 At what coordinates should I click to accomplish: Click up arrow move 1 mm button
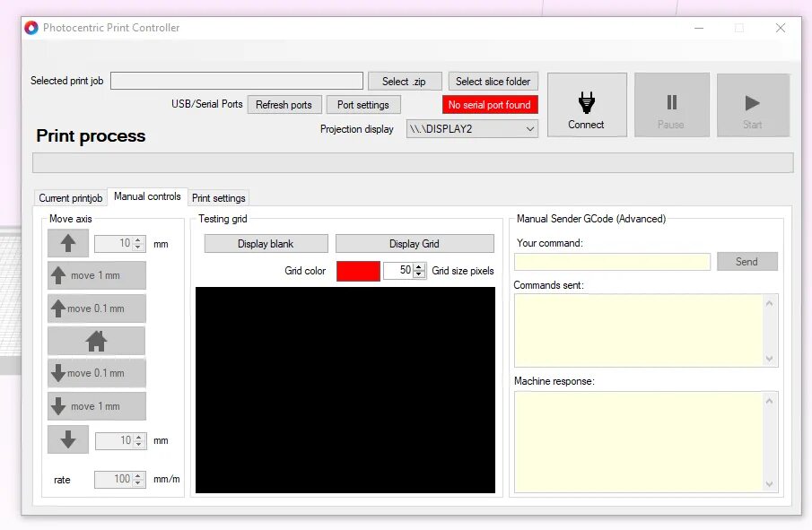coord(97,275)
